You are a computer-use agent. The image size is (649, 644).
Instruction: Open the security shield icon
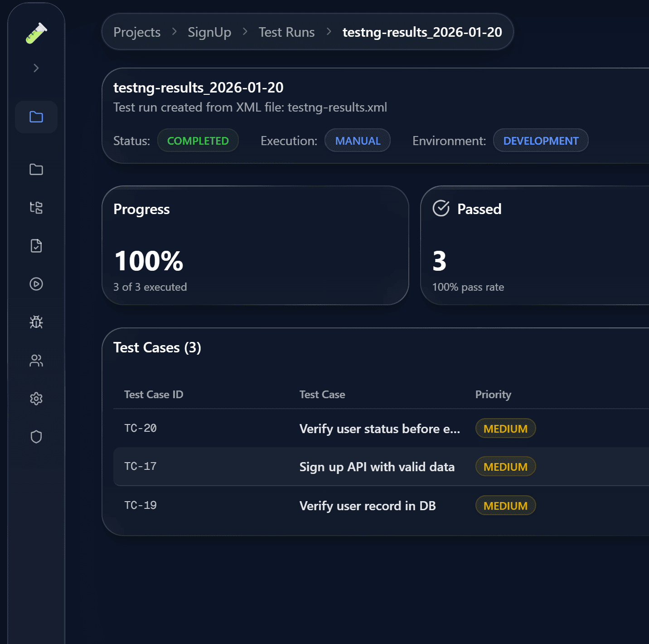pyautogui.click(x=36, y=437)
